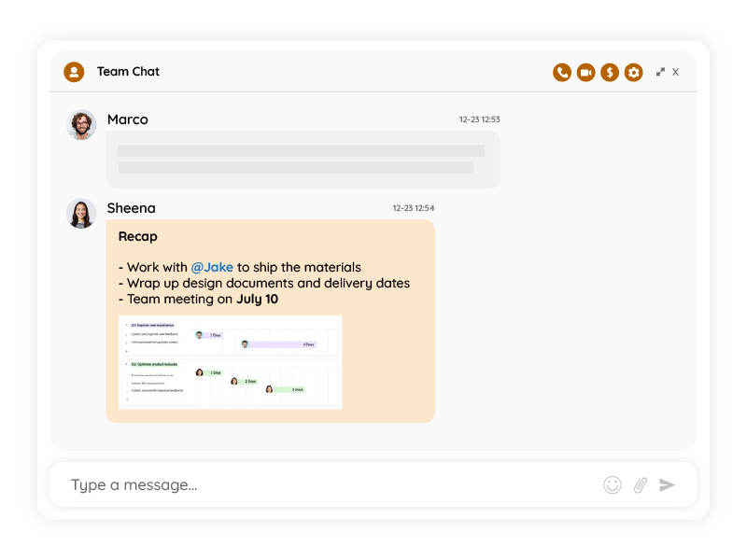The image size is (747, 560).
Task: Click the sender name Marco
Action: pos(128,119)
